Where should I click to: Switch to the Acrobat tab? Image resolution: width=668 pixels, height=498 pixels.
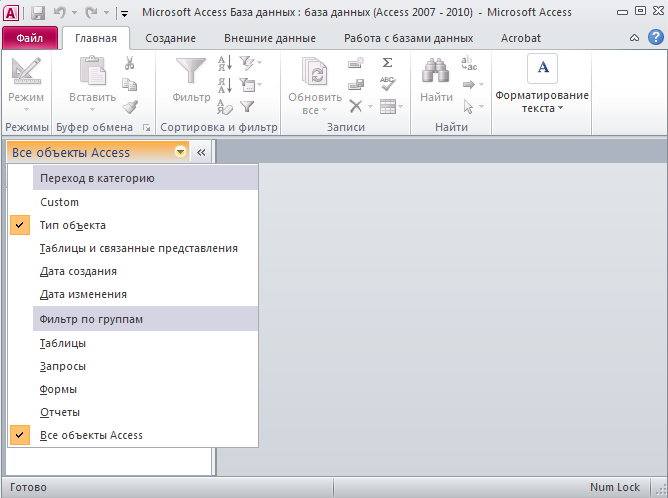[521, 38]
